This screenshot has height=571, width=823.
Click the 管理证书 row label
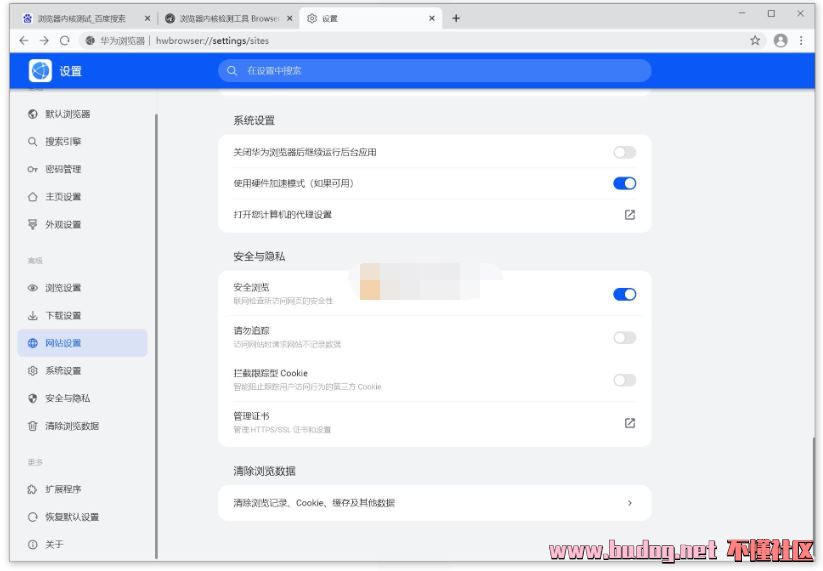(251, 416)
